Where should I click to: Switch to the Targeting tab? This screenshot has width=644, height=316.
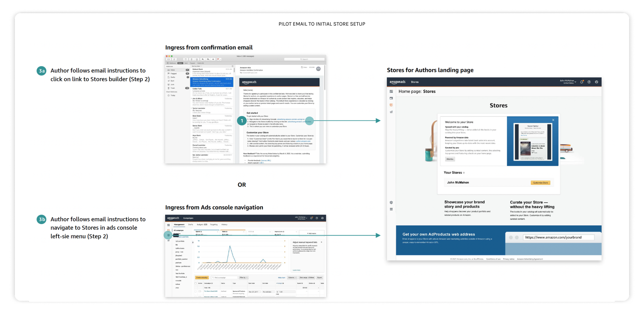[x=214, y=224]
